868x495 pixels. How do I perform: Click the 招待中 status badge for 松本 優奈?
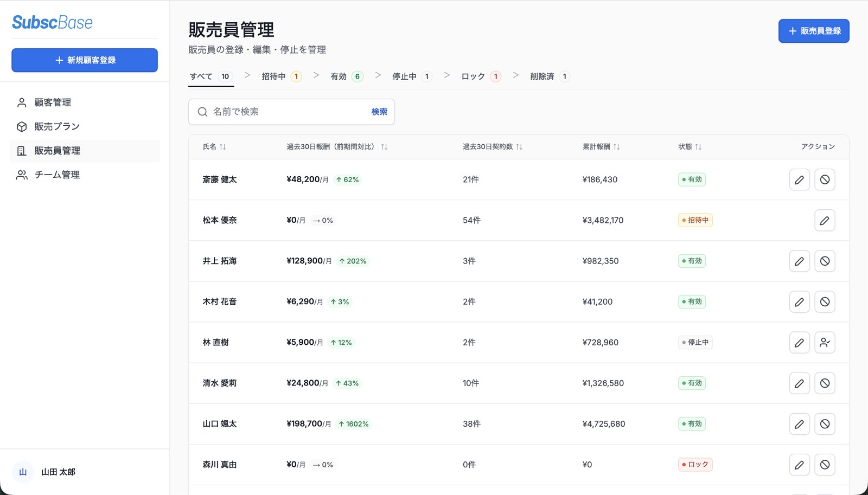695,220
